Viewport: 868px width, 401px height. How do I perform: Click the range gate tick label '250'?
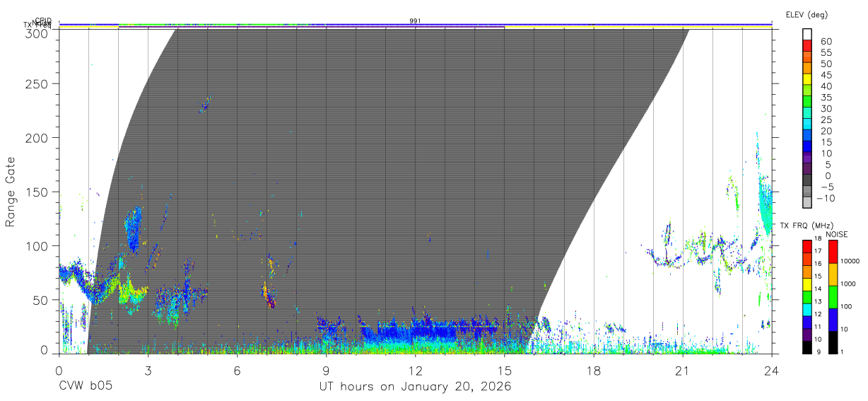coord(37,83)
